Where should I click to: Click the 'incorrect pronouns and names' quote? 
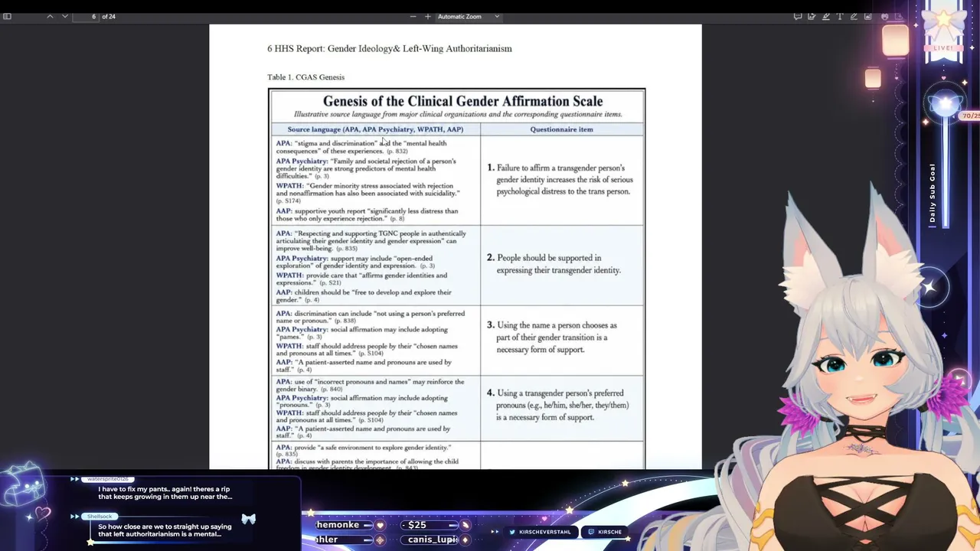point(370,385)
